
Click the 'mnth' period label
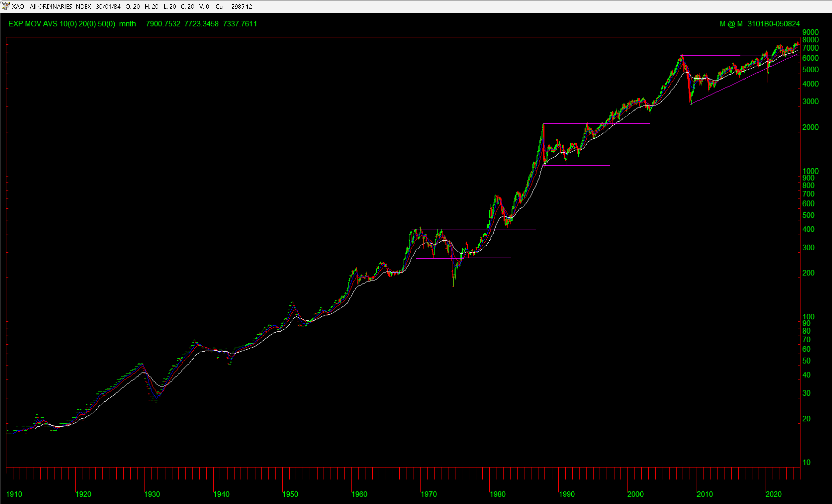[127, 24]
